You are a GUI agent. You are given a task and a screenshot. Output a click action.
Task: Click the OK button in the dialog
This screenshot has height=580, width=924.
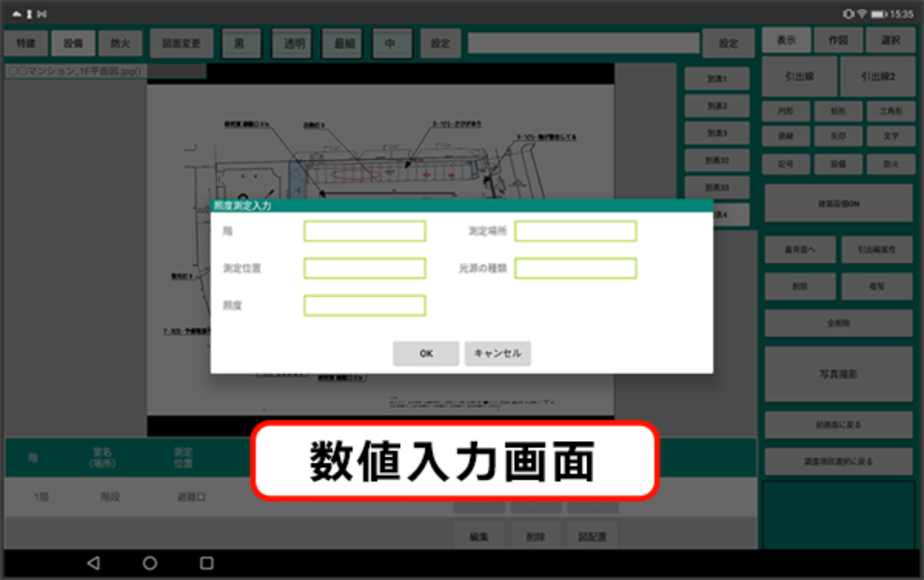click(x=426, y=353)
